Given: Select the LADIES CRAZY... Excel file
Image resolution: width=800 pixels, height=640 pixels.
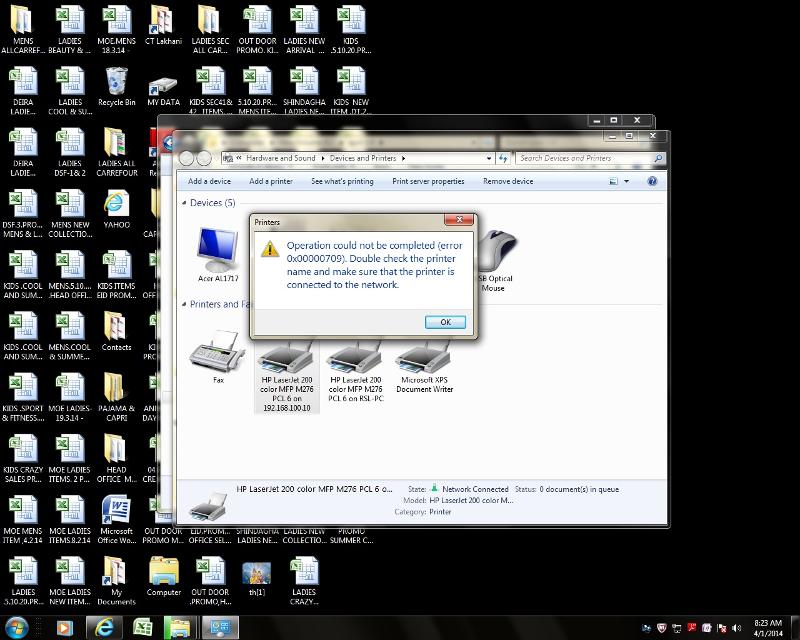Looking at the screenshot, I should tap(304, 581).
